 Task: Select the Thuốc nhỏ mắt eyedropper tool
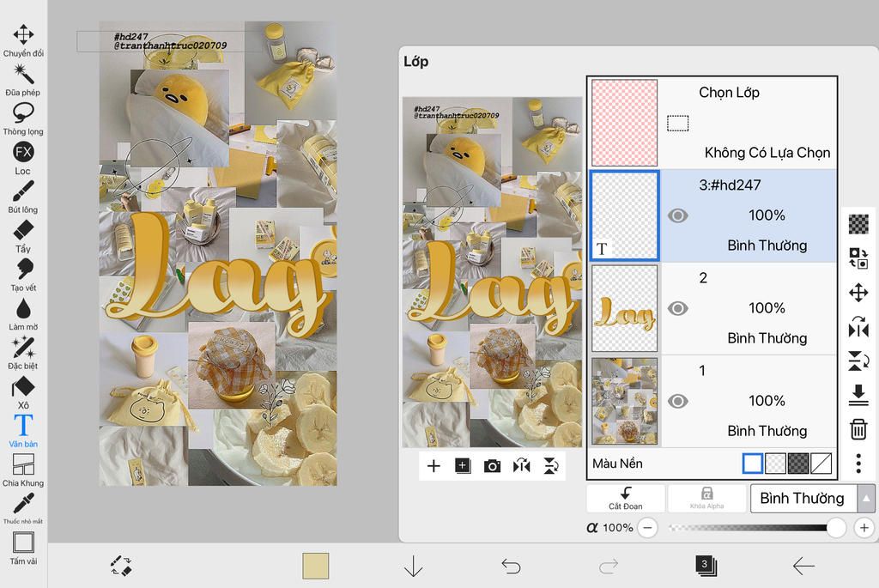(x=23, y=508)
